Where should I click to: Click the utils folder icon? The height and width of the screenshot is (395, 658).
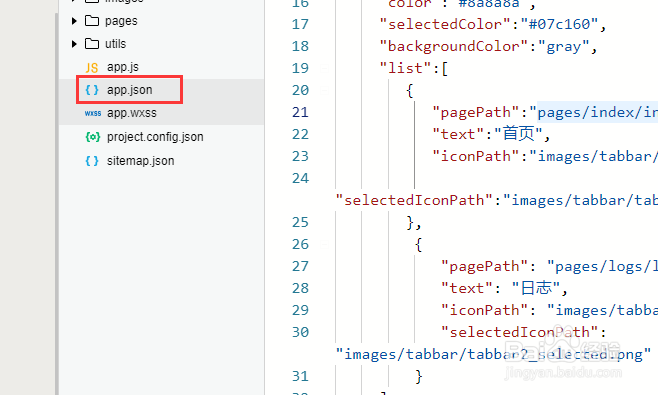(92, 44)
